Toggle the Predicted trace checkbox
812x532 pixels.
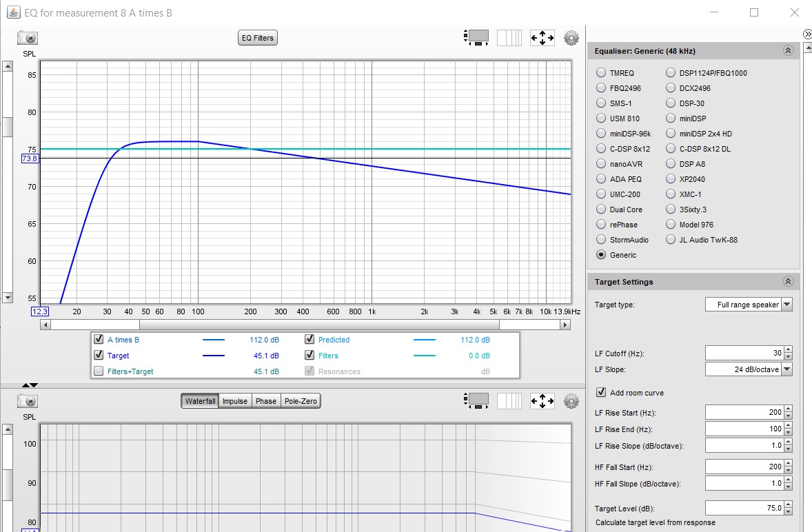[309, 340]
